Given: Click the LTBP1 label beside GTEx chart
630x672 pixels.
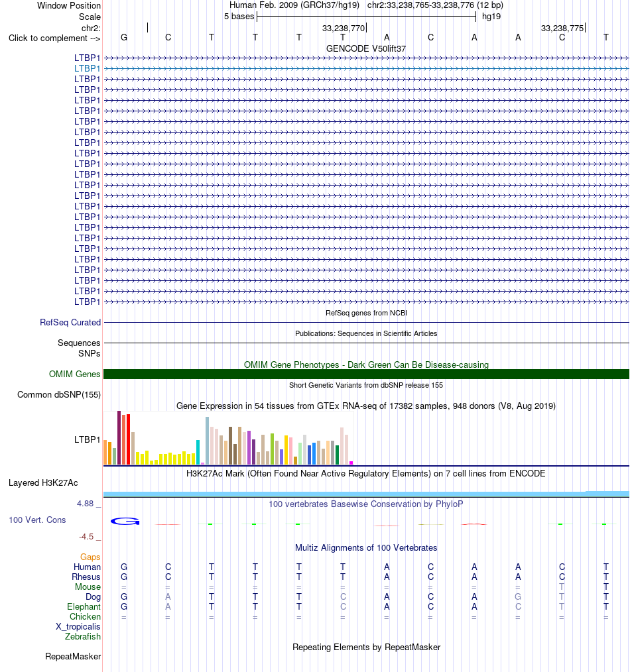Looking at the screenshot, I should 87,439.
